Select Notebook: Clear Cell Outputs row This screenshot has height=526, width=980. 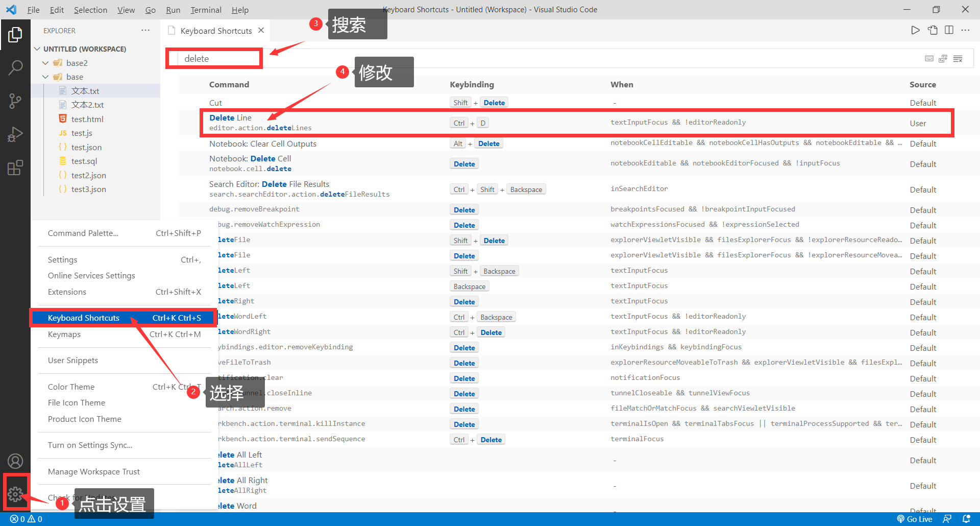(x=579, y=144)
